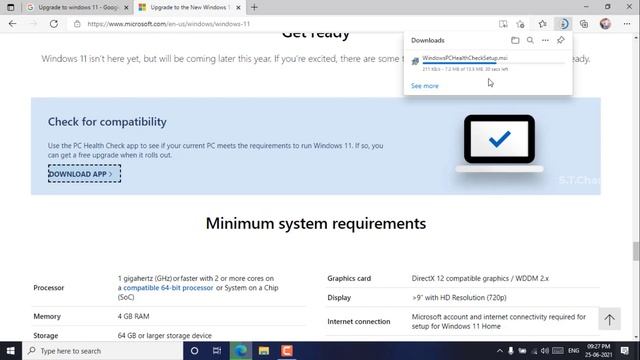Reload the current page
Screen dimensions: 640x360
coord(53,24)
